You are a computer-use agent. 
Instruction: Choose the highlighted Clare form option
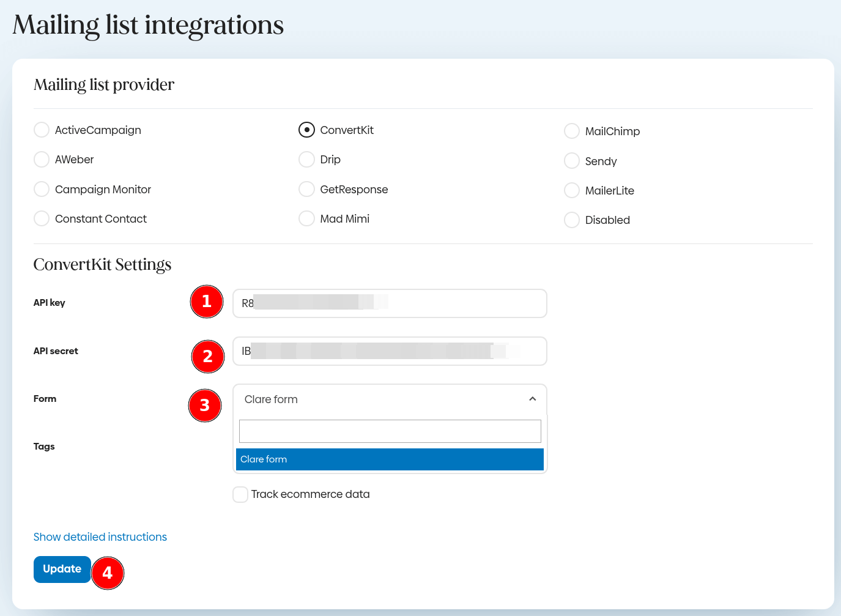click(x=390, y=459)
